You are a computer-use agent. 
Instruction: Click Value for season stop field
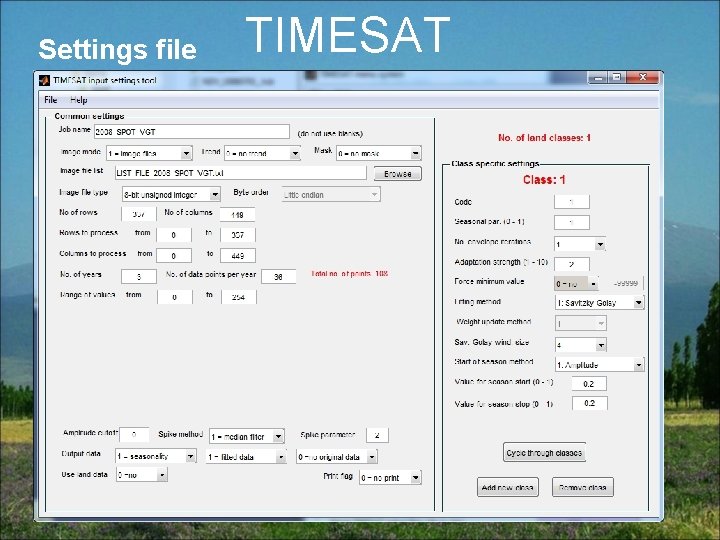point(590,403)
